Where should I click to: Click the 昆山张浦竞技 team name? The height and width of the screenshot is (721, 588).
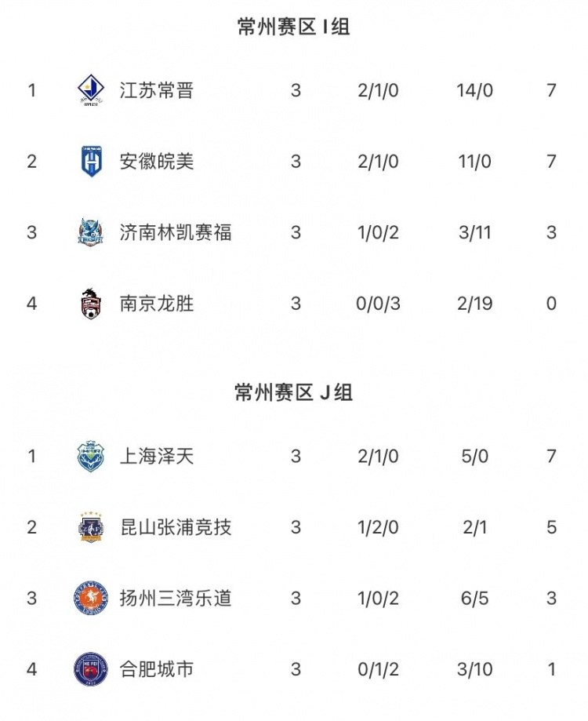point(176,527)
